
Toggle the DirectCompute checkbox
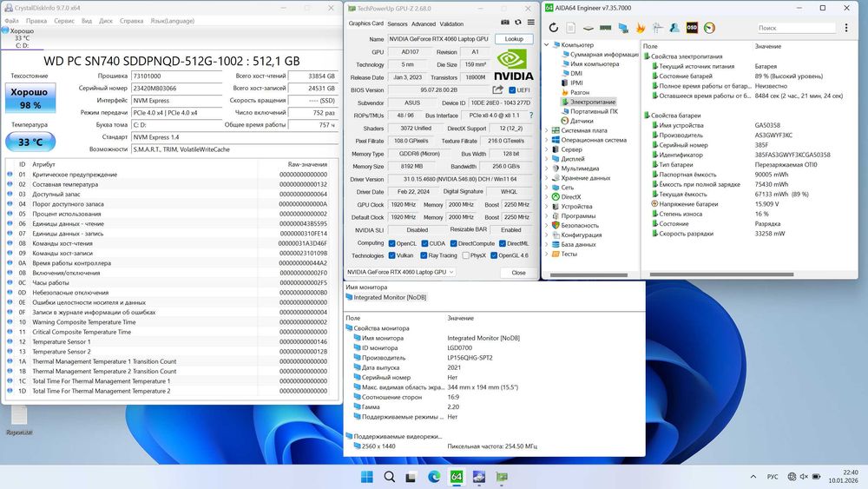453,244
